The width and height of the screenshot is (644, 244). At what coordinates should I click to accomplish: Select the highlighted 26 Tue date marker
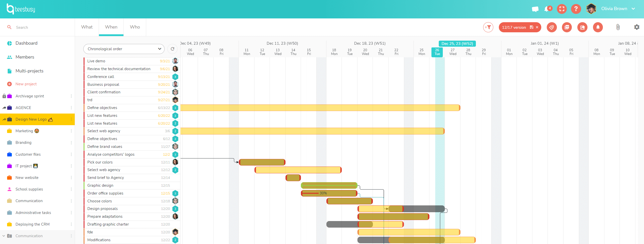437,52
